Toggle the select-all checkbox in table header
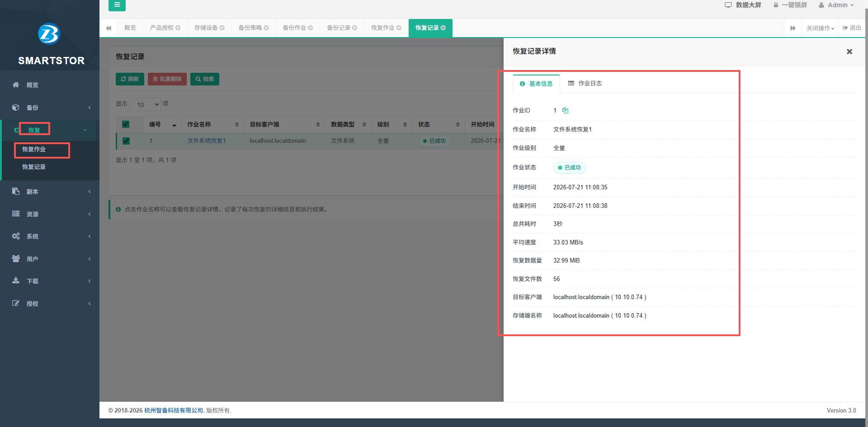868x427 pixels. [x=126, y=124]
